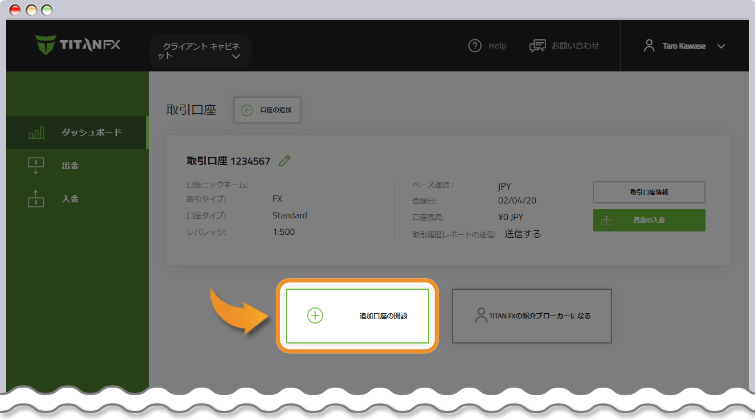The height and width of the screenshot is (420, 755).
Task: Click the dashboard bar chart icon
Action: [36, 132]
